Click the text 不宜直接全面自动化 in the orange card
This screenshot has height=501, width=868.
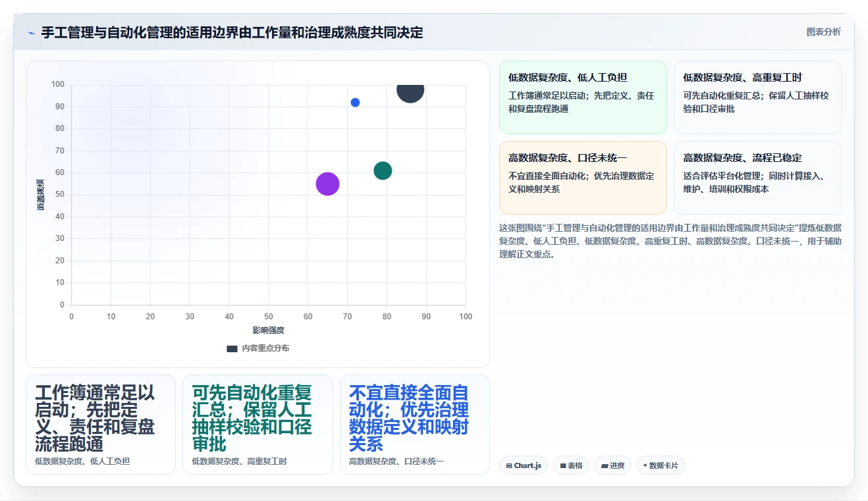click(548, 176)
